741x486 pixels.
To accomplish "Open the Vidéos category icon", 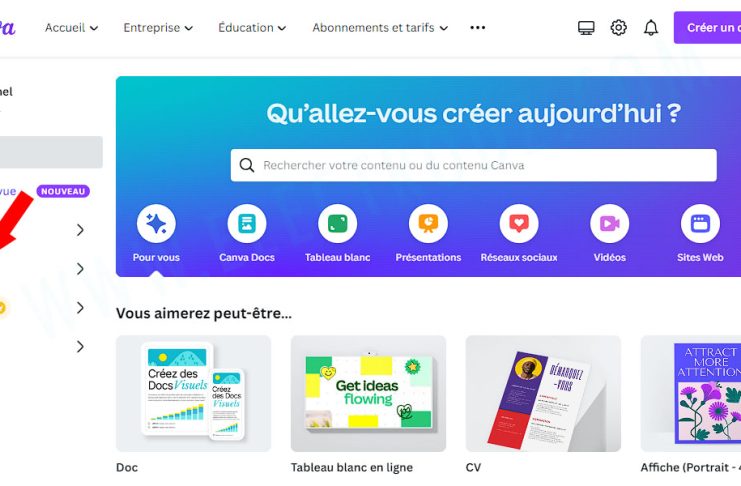I will (x=610, y=224).
